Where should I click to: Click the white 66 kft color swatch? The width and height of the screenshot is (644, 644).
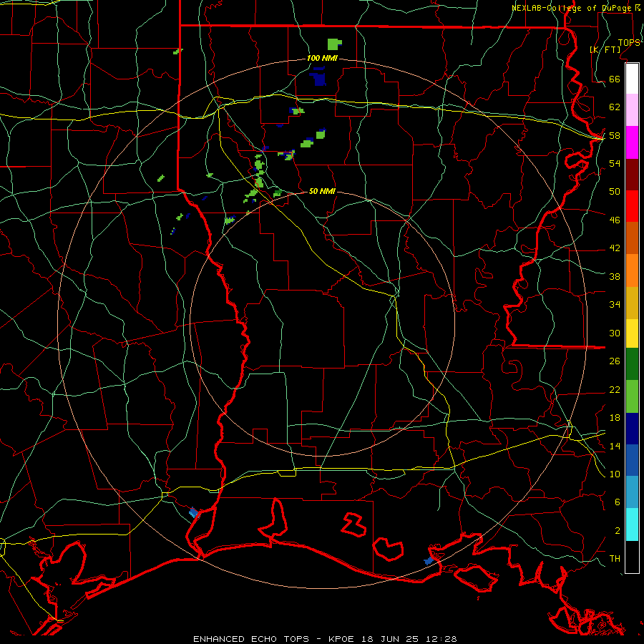coord(632,79)
